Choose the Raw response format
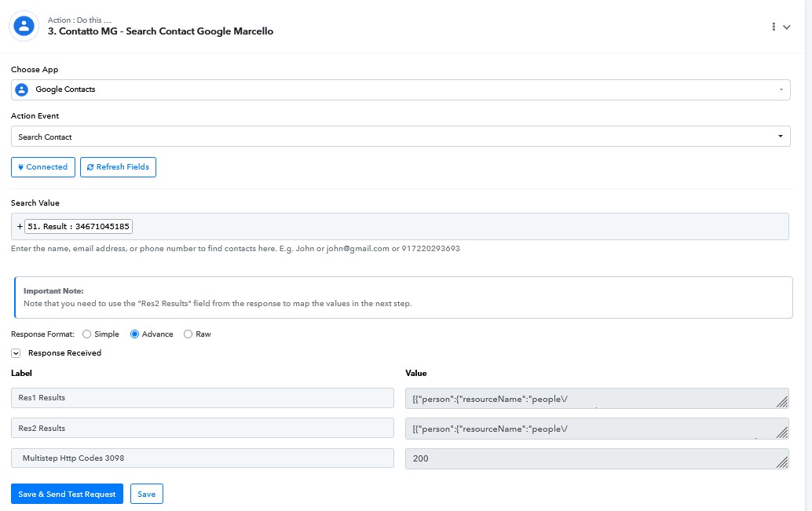This screenshot has height=511, width=812. (x=188, y=334)
